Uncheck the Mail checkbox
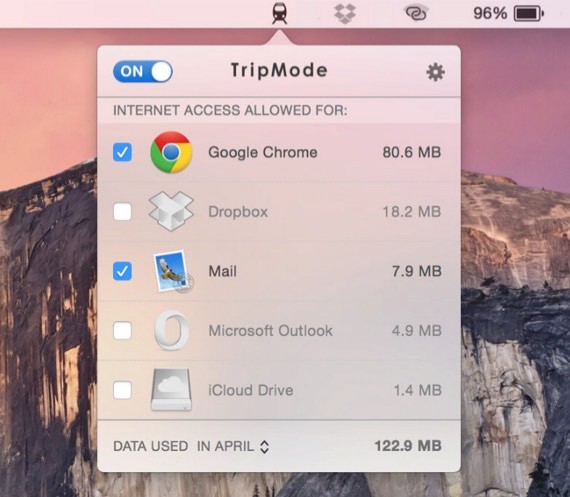 (122, 271)
